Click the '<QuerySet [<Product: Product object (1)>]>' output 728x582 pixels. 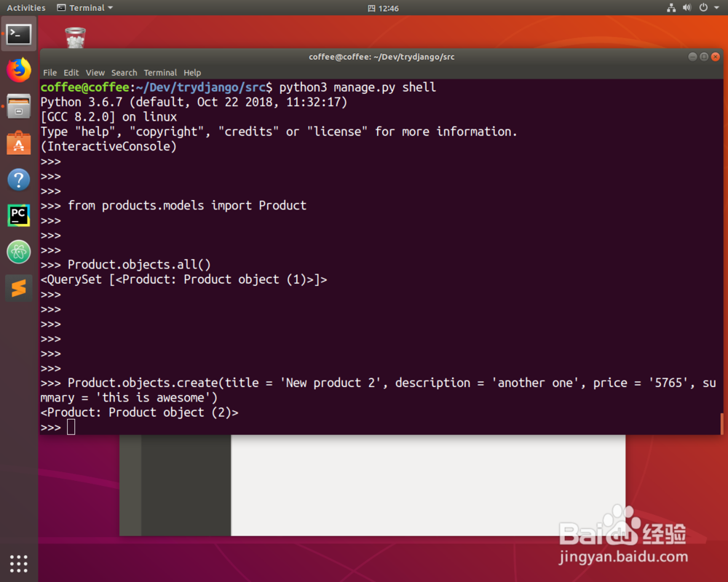pyautogui.click(x=184, y=279)
